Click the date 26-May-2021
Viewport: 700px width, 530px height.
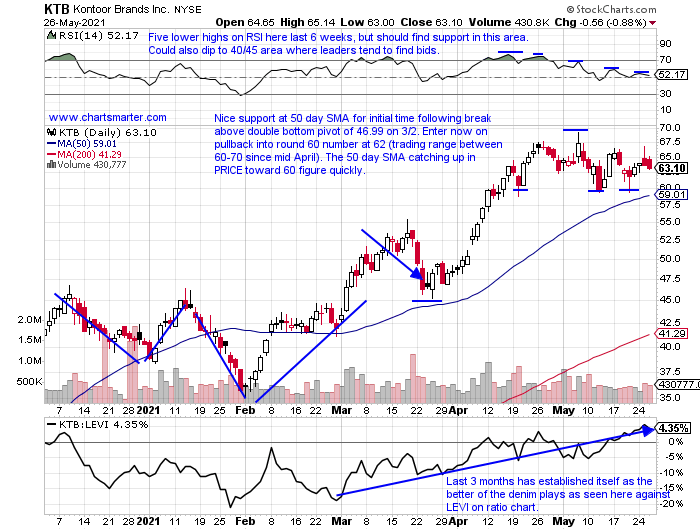(75, 22)
